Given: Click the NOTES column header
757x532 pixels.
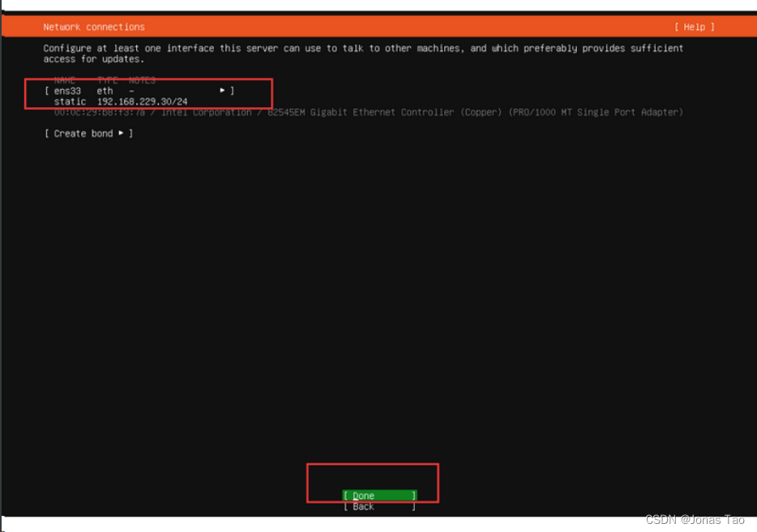Looking at the screenshot, I should click(x=143, y=79).
